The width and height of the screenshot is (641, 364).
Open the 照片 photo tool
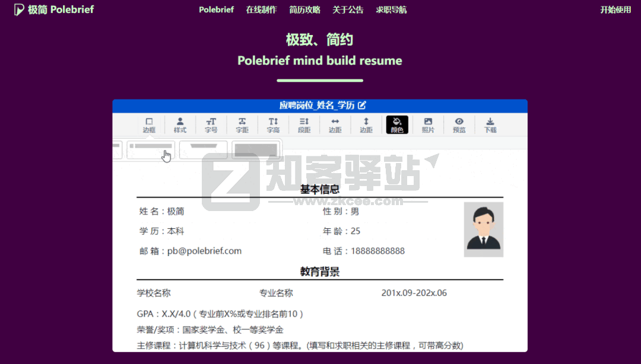pyautogui.click(x=428, y=124)
